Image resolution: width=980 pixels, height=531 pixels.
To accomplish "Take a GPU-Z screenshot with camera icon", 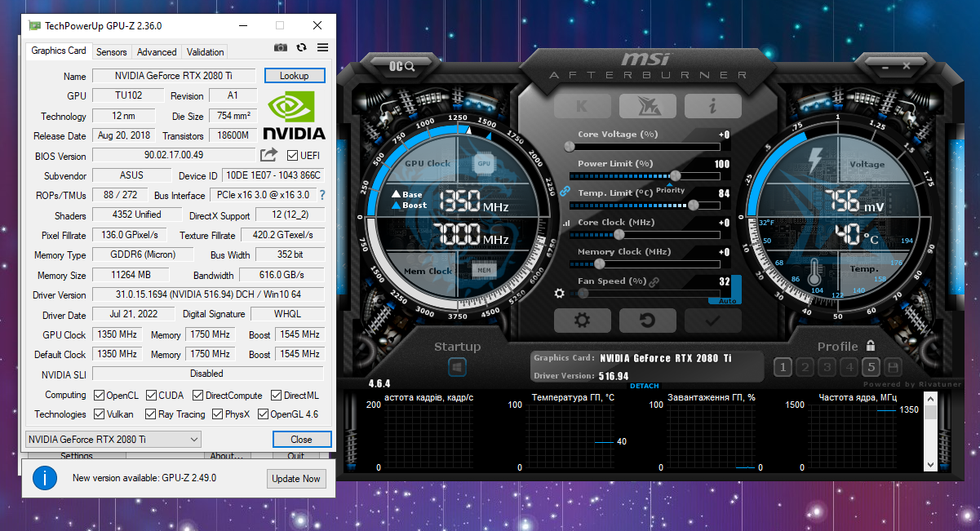I will [x=281, y=48].
